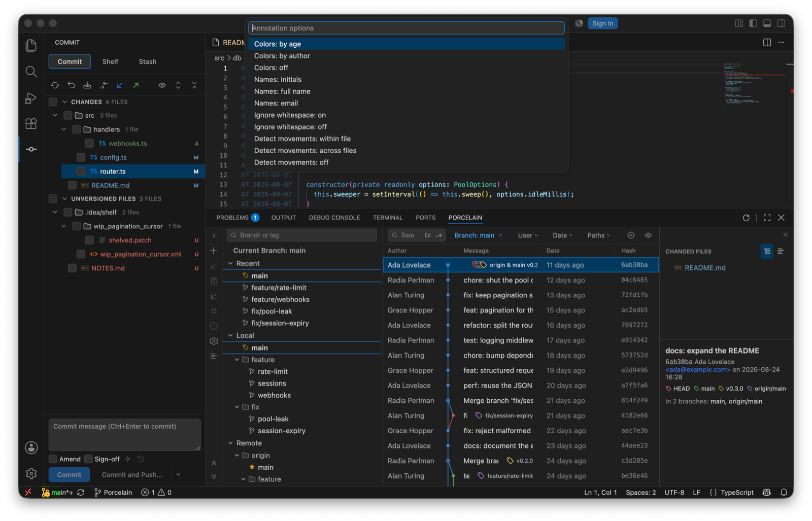Click in the commit message text area
The image size is (812, 521).
tap(125, 434)
